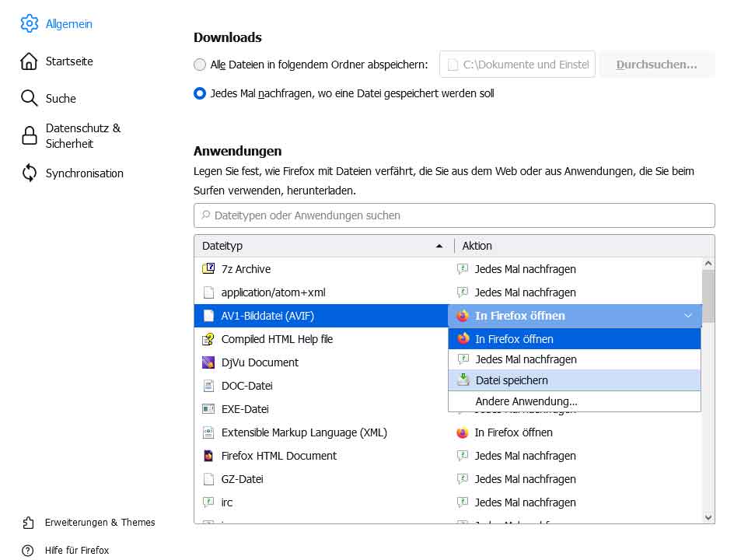Click the 7z Archive file type icon
The width and height of the screenshot is (748, 560).
coord(208,269)
